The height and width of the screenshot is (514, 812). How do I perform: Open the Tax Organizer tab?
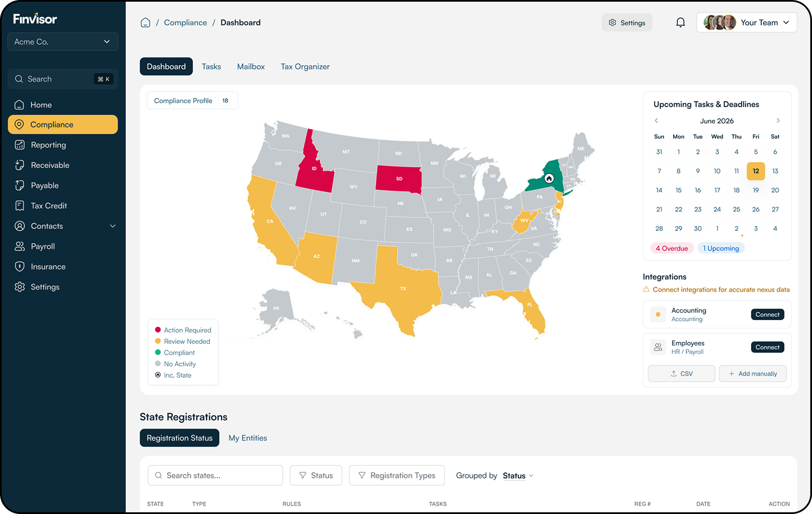(x=305, y=67)
